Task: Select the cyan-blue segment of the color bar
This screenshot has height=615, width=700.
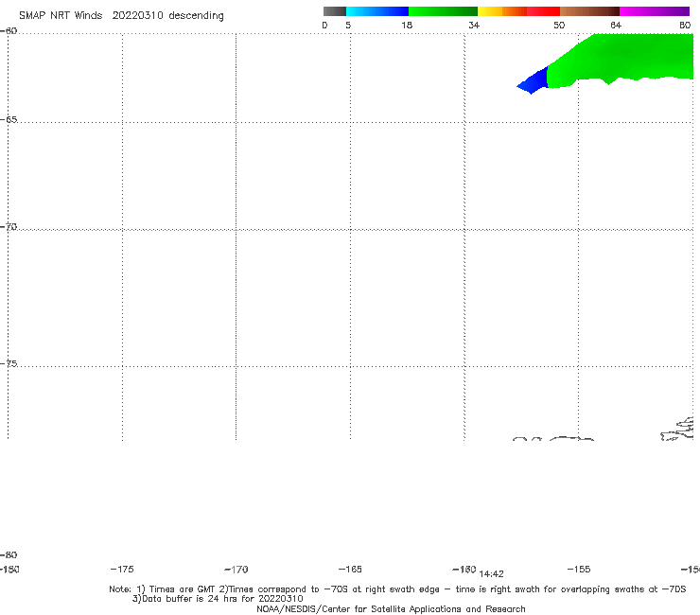Action: tap(377, 11)
